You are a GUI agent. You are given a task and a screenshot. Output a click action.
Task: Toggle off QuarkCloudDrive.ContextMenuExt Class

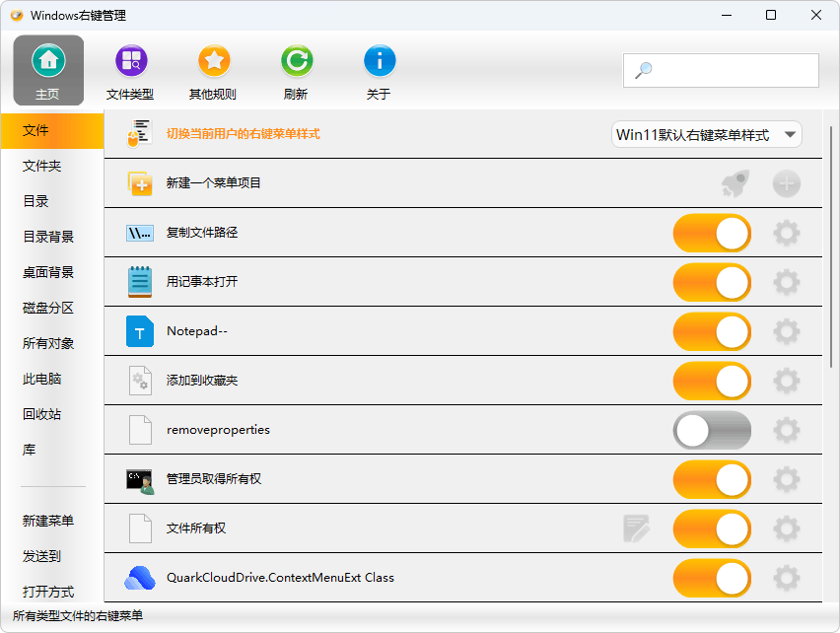pos(712,578)
